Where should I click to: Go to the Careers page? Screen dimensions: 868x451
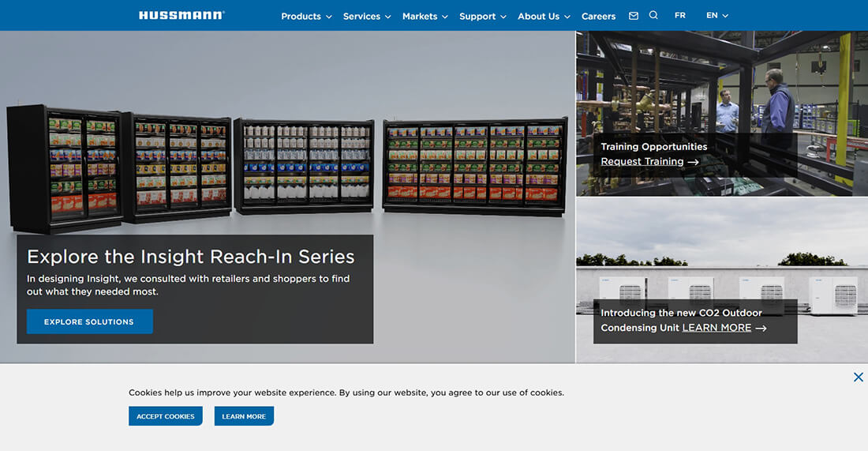click(598, 16)
